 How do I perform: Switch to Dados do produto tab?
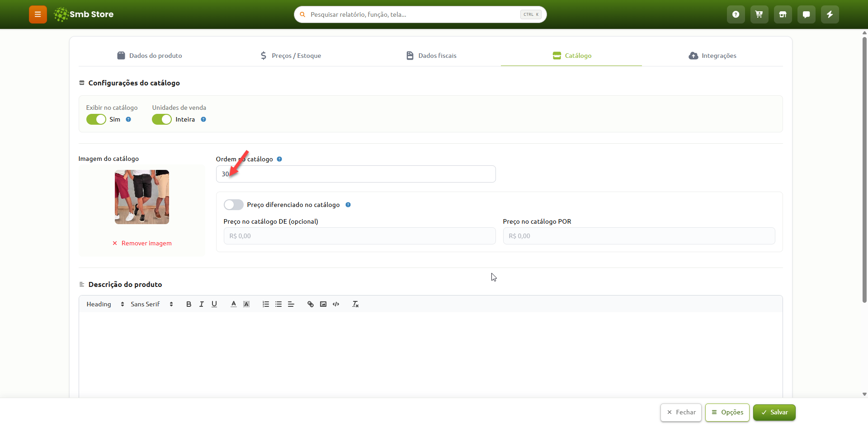pyautogui.click(x=149, y=56)
